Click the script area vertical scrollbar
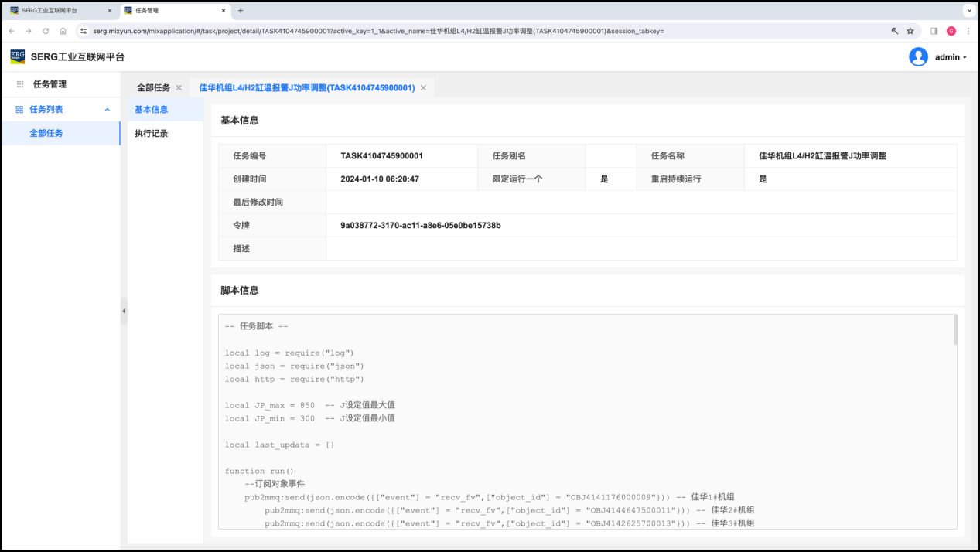 point(954,330)
